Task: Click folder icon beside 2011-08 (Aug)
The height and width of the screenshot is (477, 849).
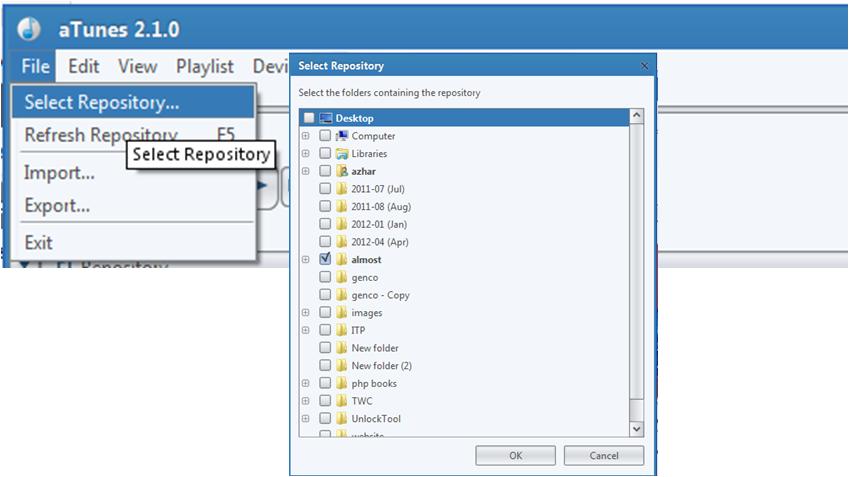Action: 342,206
